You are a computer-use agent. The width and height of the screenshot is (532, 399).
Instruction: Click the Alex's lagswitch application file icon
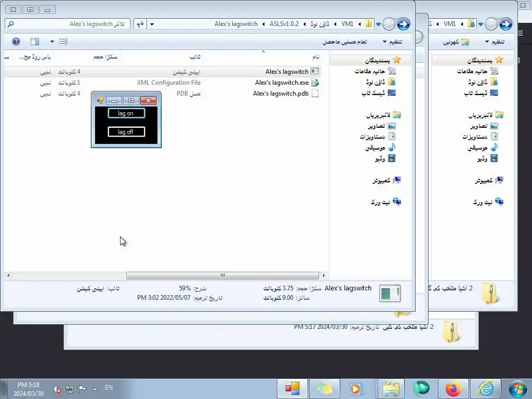tap(315, 72)
